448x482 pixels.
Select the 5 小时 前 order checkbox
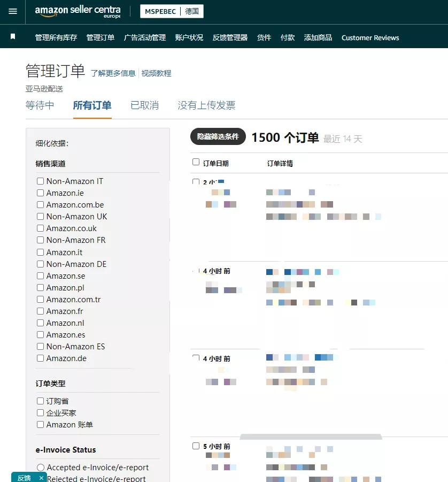click(x=196, y=446)
